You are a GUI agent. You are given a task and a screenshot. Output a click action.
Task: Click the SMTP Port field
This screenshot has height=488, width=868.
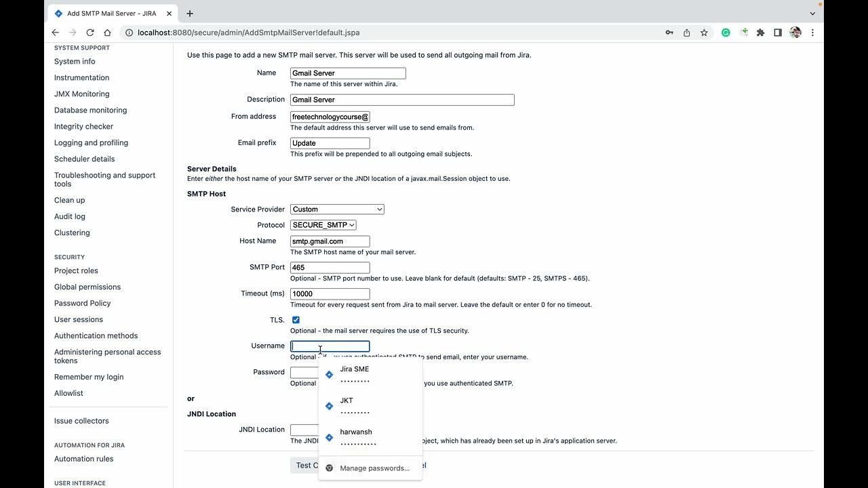(x=330, y=268)
